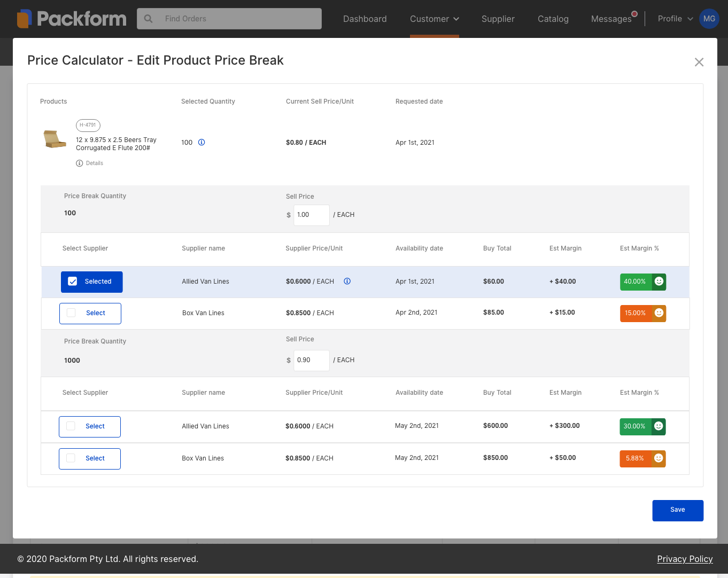Screen dimensions: 728x578
Task: Click info icon next to $0.6000 supplier price
Action: pos(347,282)
